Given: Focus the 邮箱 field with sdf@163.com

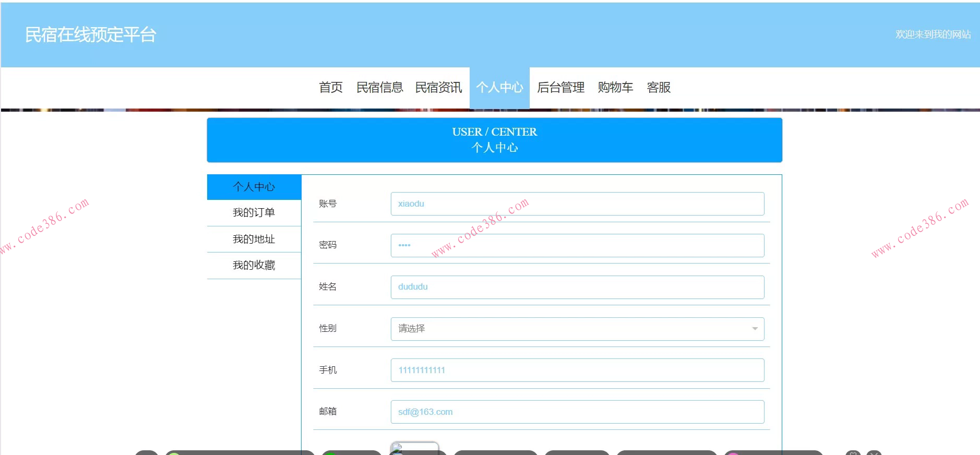Looking at the screenshot, I should [x=577, y=412].
